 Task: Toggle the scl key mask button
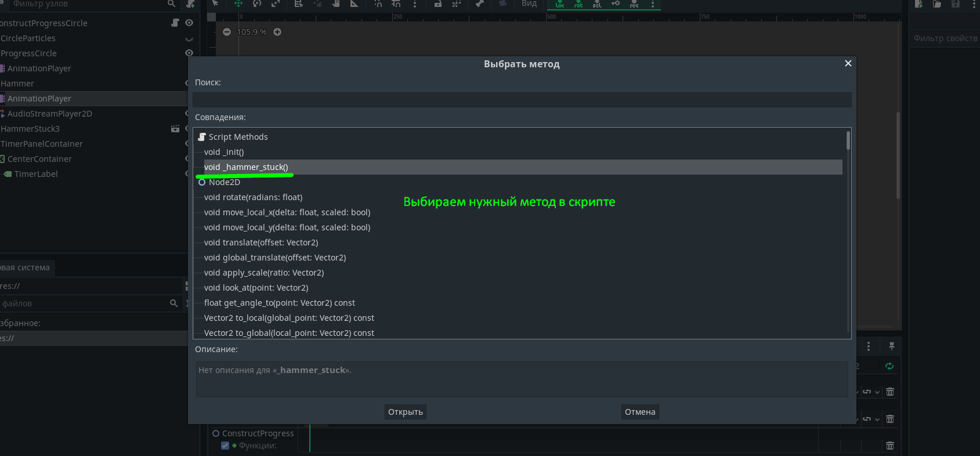(597, 3)
